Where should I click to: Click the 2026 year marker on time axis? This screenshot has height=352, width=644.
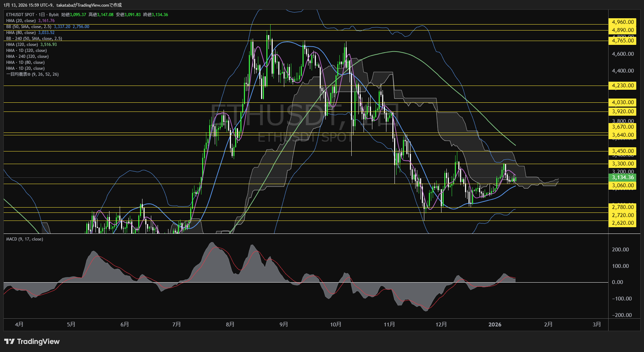pyautogui.click(x=495, y=325)
